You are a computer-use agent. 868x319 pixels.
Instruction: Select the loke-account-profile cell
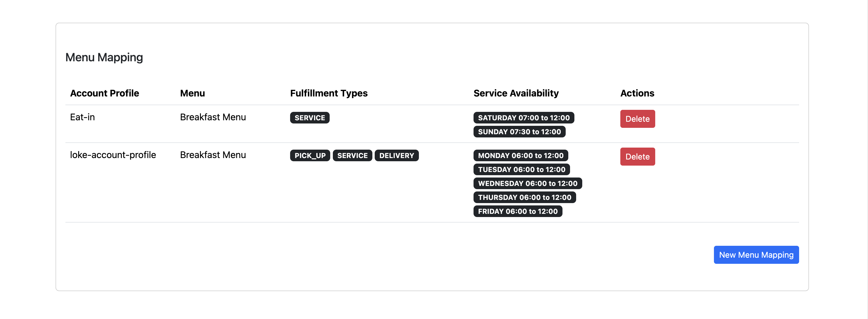[113, 155]
